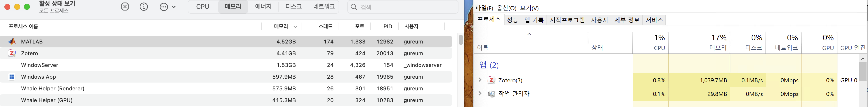The width and height of the screenshot is (868, 107).
Task: Click the stop process (X) icon
Action: (125, 7)
